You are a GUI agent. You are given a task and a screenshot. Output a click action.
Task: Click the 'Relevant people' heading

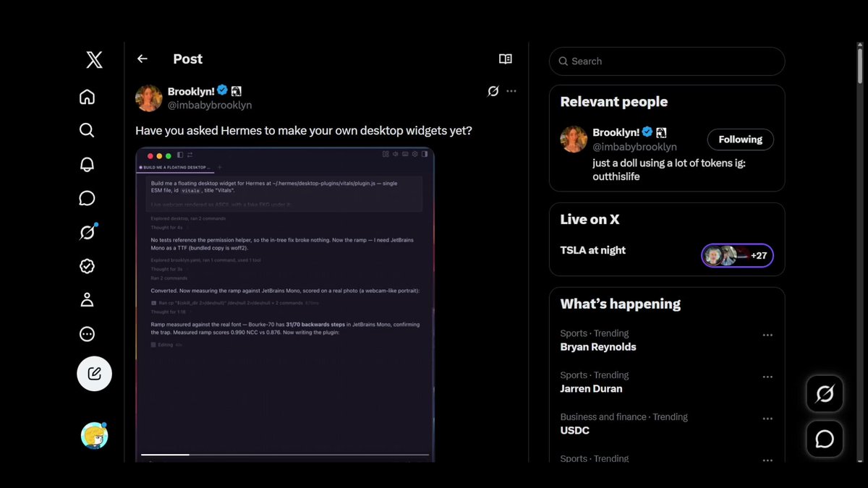point(614,102)
